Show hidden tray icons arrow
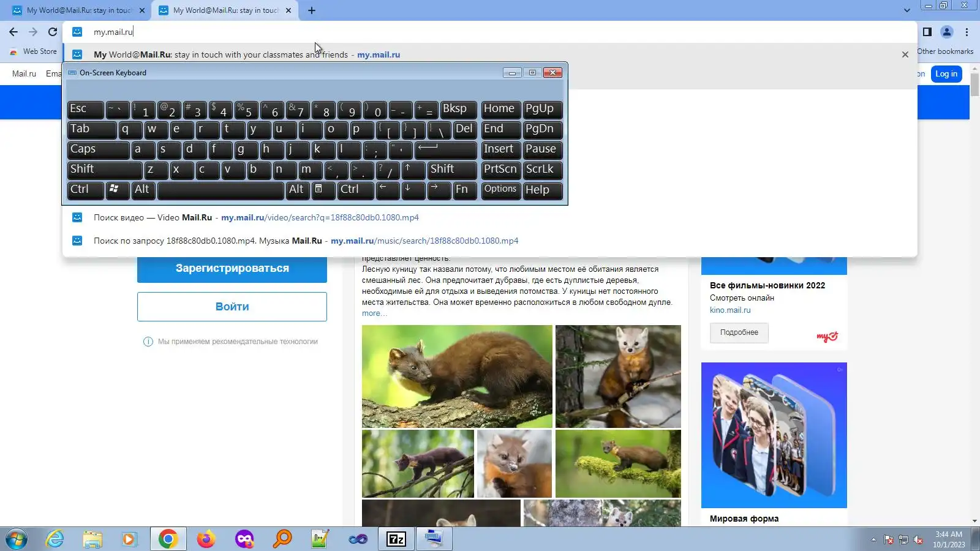This screenshot has width=980, height=551. (x=873, y=540)
